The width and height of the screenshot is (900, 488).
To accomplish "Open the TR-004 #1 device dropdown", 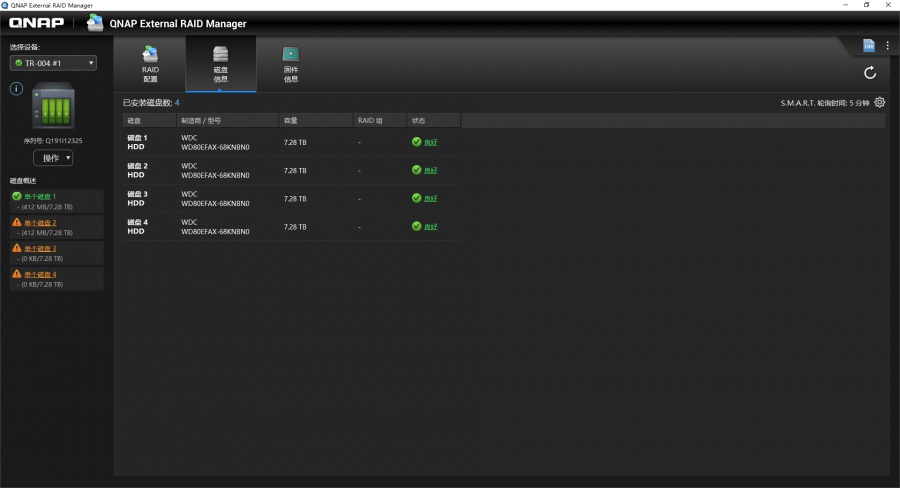I will 53,63.
